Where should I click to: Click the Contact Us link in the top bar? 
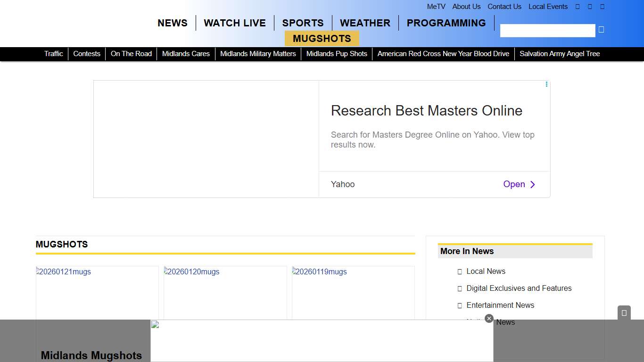[x=504, y=7]
